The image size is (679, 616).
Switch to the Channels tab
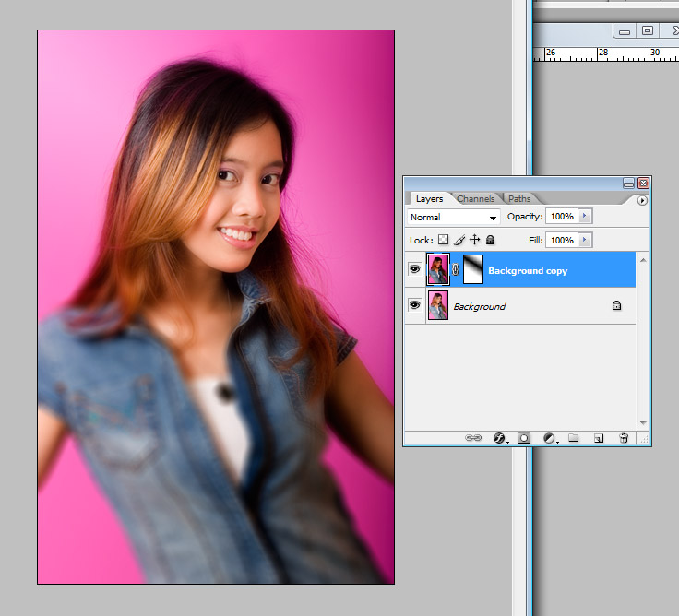click(476, 198)
